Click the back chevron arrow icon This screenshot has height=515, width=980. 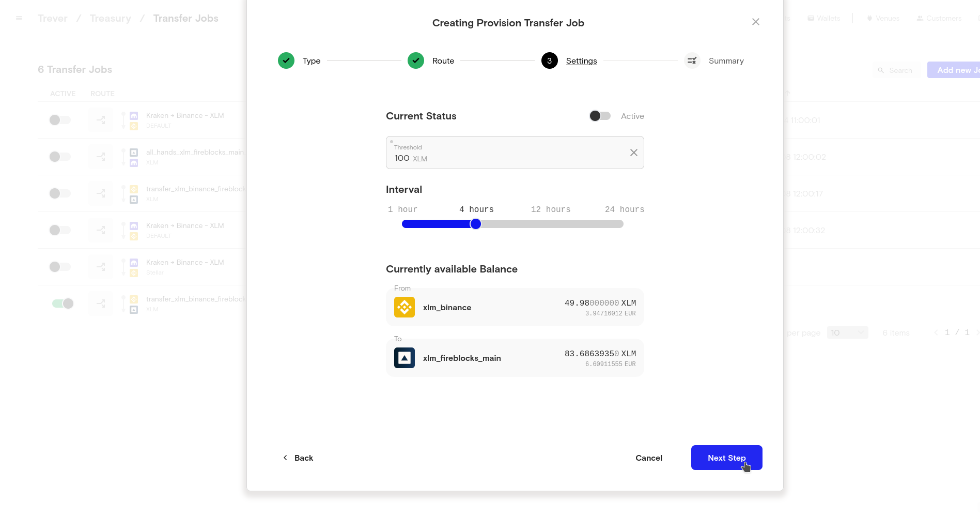285,458
